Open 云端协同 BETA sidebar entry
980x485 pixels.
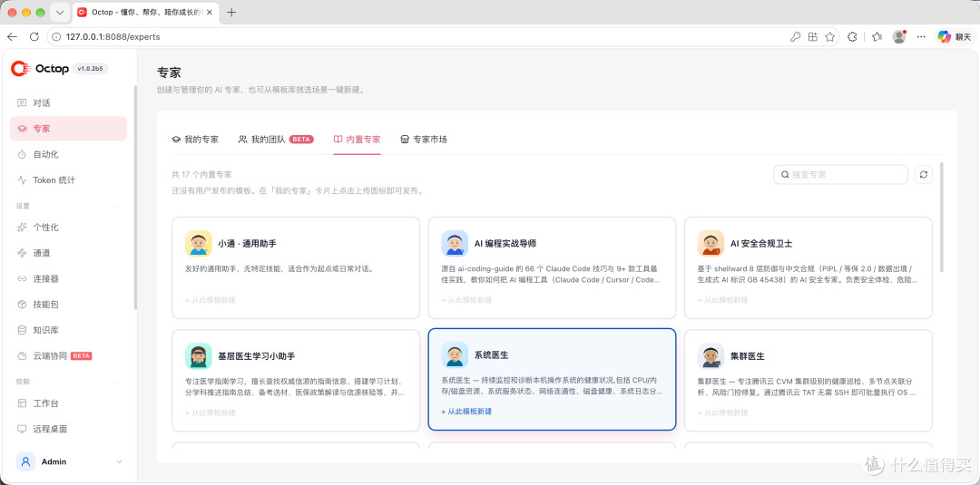pyautogui.click(x=68, y=355)
